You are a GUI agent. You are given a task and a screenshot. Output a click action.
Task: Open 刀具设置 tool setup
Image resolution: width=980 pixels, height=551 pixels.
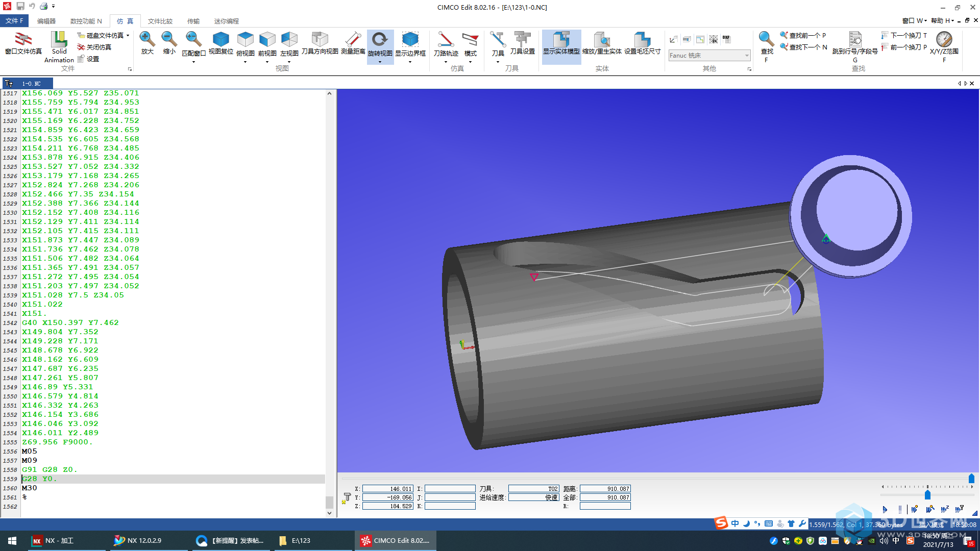523,43
